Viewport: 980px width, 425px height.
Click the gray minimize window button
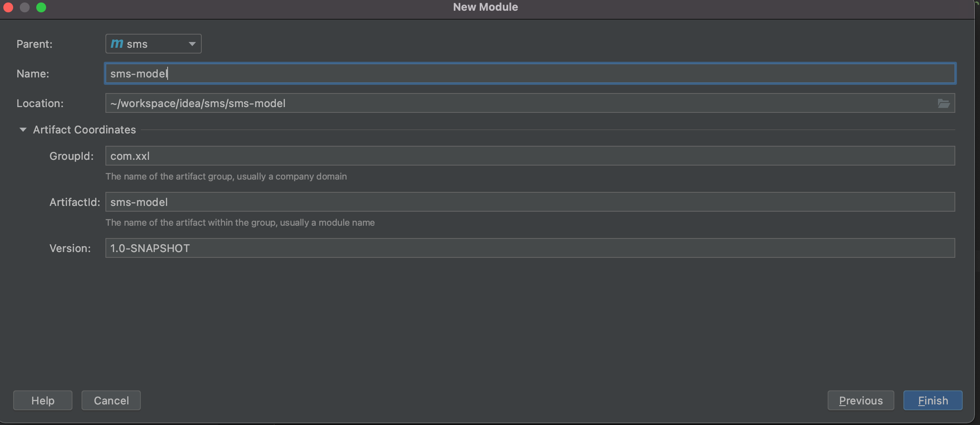pos(25,7)
